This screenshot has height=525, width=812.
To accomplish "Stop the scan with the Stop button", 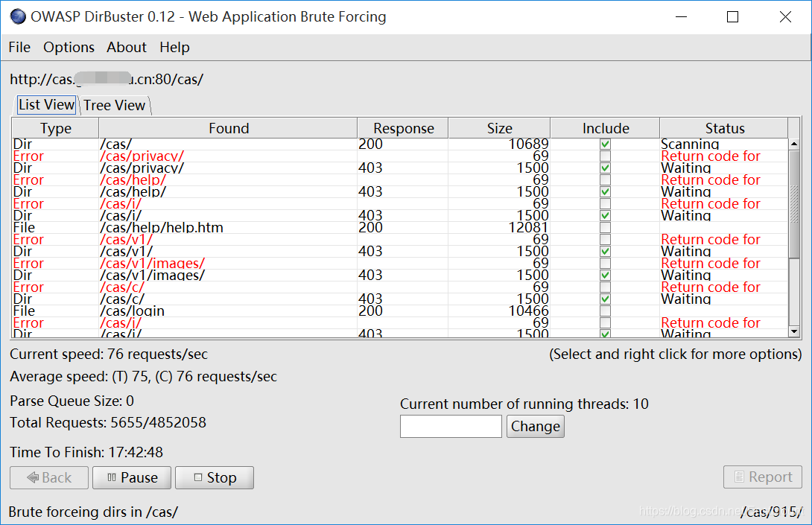I will 215,477.
